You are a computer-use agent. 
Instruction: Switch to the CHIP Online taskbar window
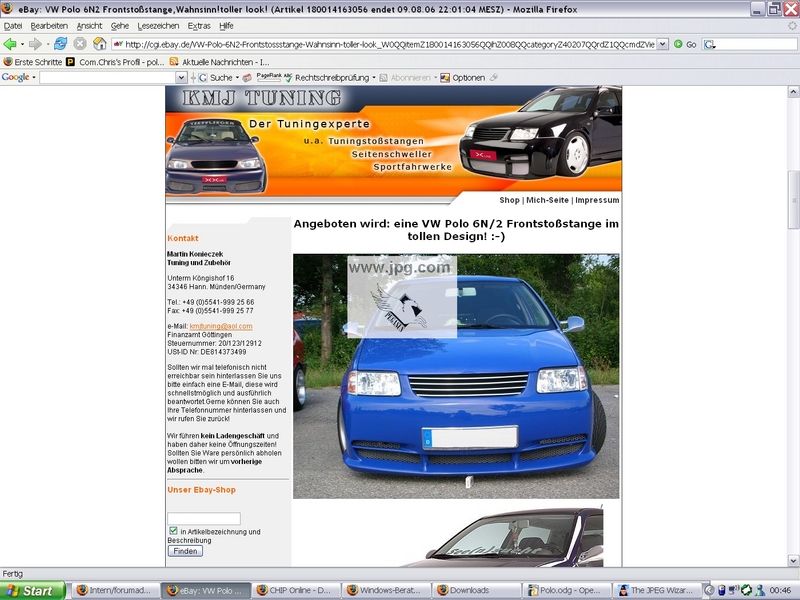[294, 590]
